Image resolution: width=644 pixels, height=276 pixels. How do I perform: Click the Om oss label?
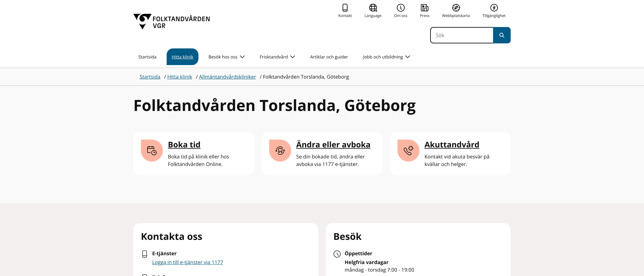(x=401, y=16)
